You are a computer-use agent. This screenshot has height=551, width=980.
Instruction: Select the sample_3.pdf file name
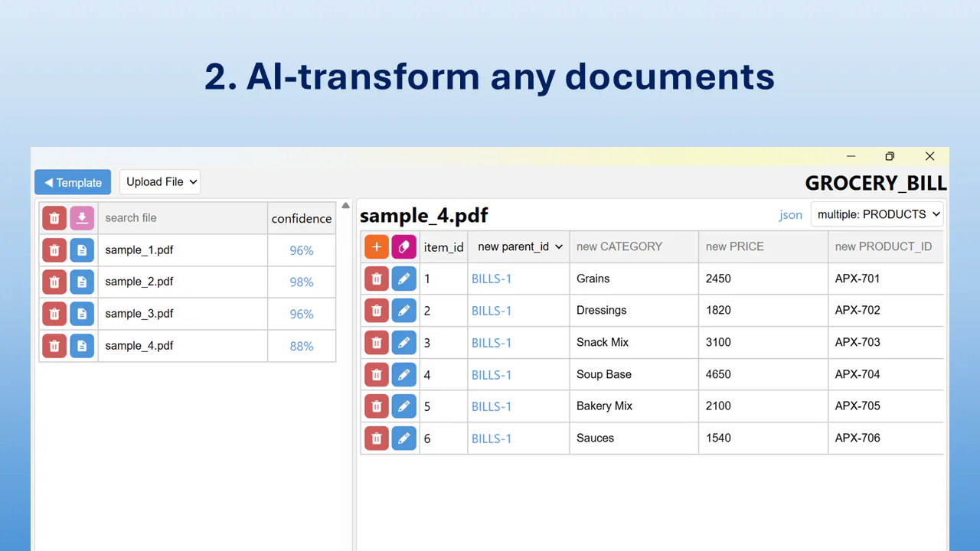pos(139,314)
